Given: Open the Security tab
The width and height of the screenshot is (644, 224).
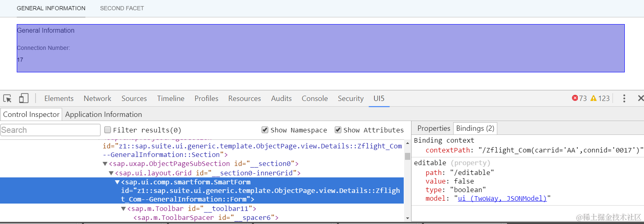Looking at the screenshot, I should click(x=351, y=99).
